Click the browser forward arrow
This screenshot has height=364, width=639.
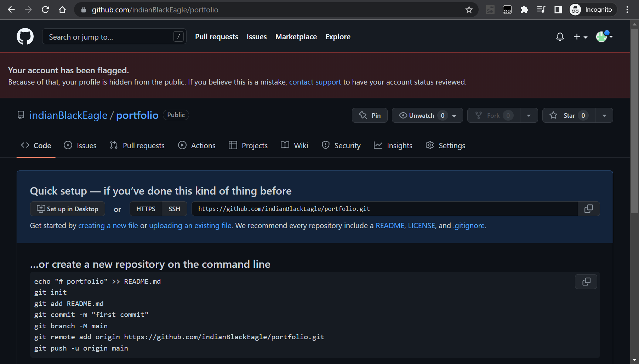(x=28, y=10)
